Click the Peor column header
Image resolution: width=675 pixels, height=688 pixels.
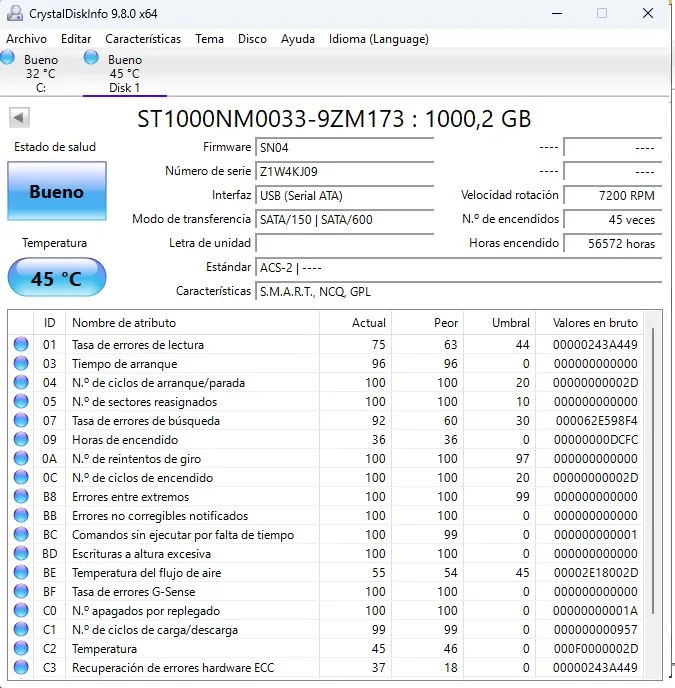[x=427, y=323]
